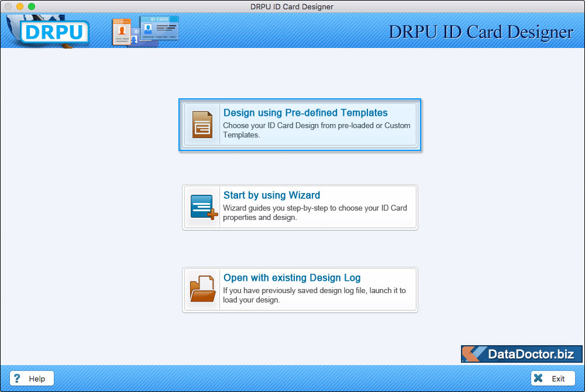
Task: Click text "If you have previously saved design log file"
Action: [x=294, y=291]
